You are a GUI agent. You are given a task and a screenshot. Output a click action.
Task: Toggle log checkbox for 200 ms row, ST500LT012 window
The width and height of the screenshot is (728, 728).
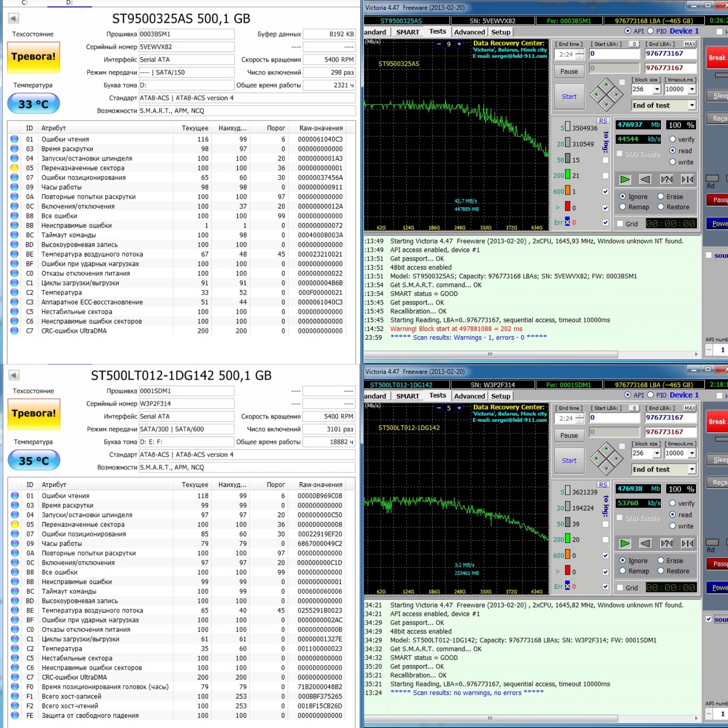[x=605, y=539]
